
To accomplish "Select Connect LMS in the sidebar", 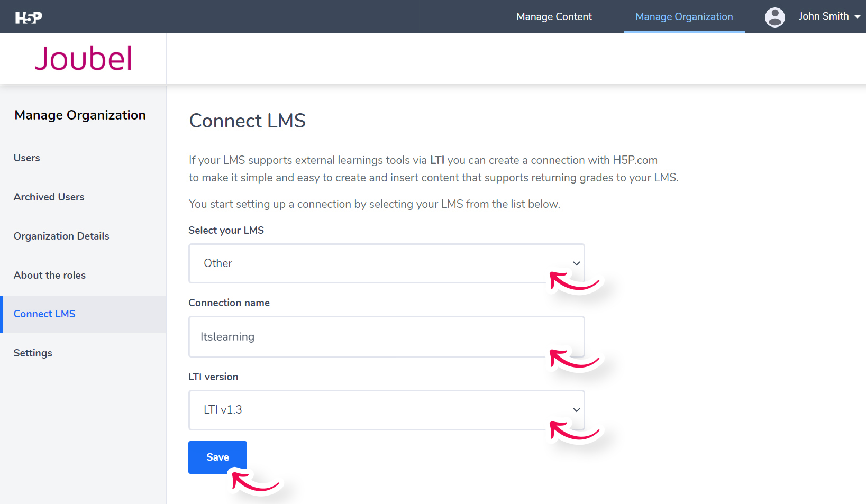I will pyautogui.click(x=44, y=314).
